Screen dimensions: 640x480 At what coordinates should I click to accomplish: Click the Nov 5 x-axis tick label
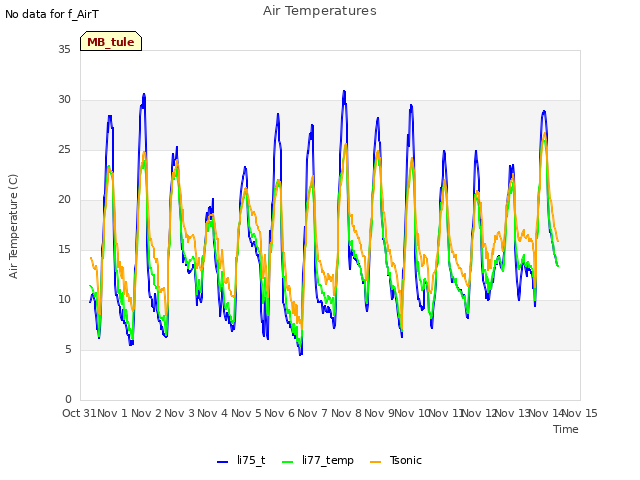pyautogui.click(x=246, y=413)
